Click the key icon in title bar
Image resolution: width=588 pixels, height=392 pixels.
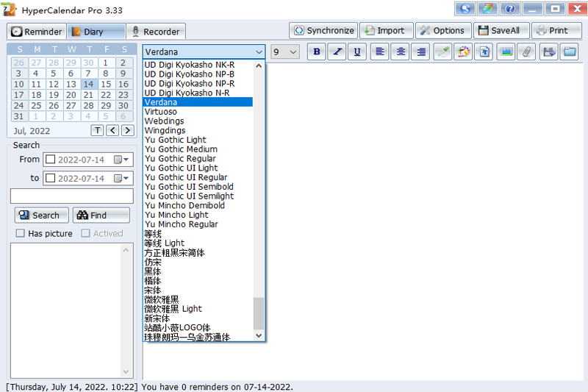[465, 9]
